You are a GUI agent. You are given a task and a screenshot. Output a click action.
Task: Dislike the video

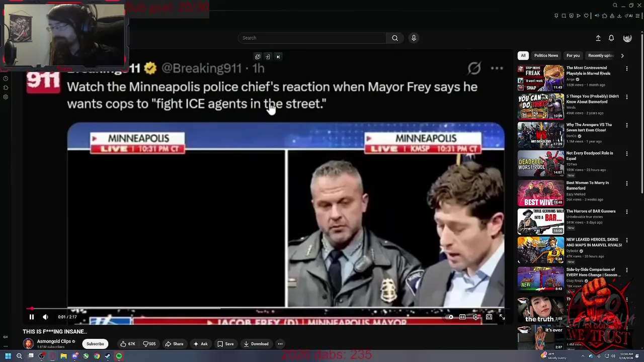pos(149,344)
